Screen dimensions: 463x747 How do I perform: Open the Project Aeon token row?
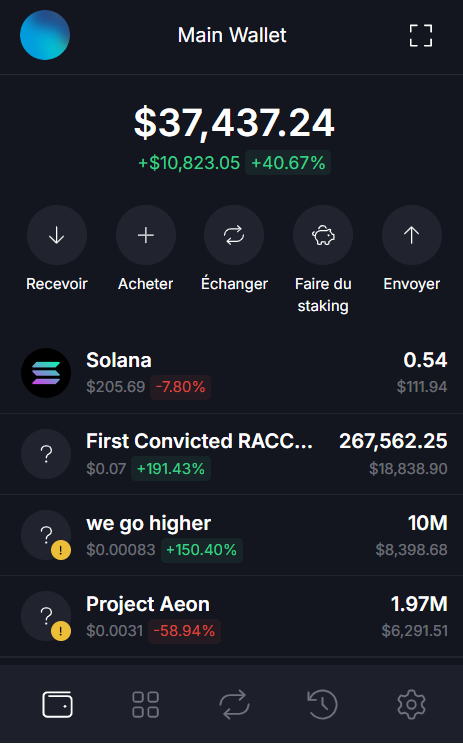[232, 616]
